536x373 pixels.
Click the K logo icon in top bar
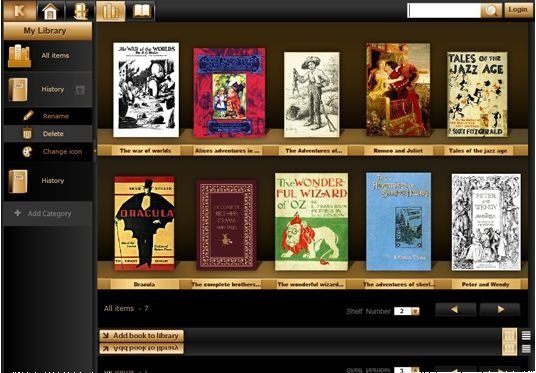point(20,11)
